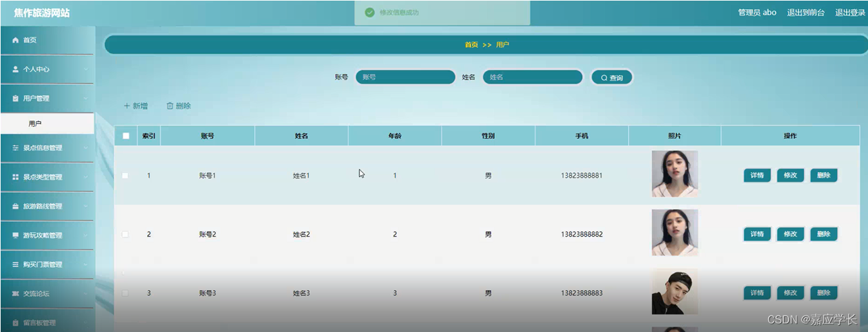This screenshot has width=868, height=332.
Task: Click the briefcase icon beside 旅游路线管理
Action: 16,207
